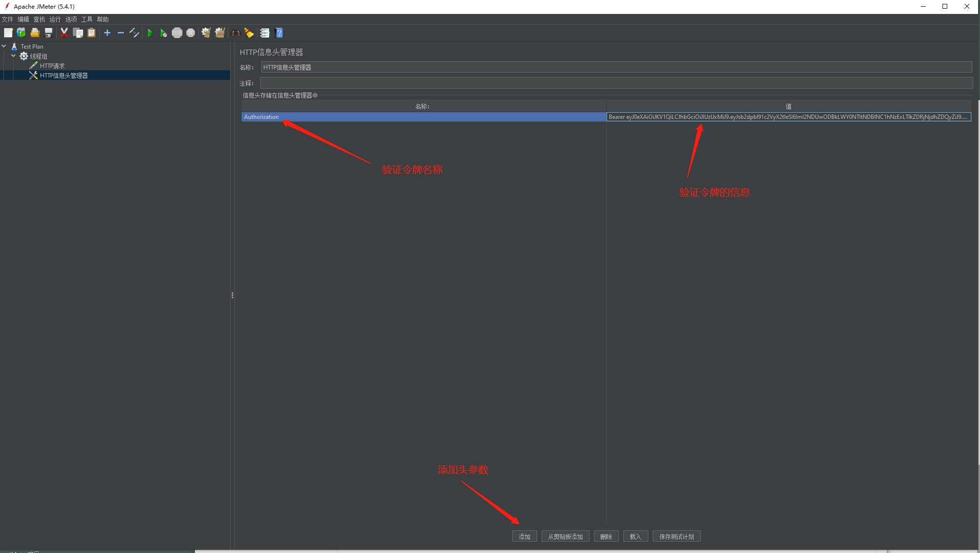
Task: Click the Cut scissors icon
Action: coord(64,33)
